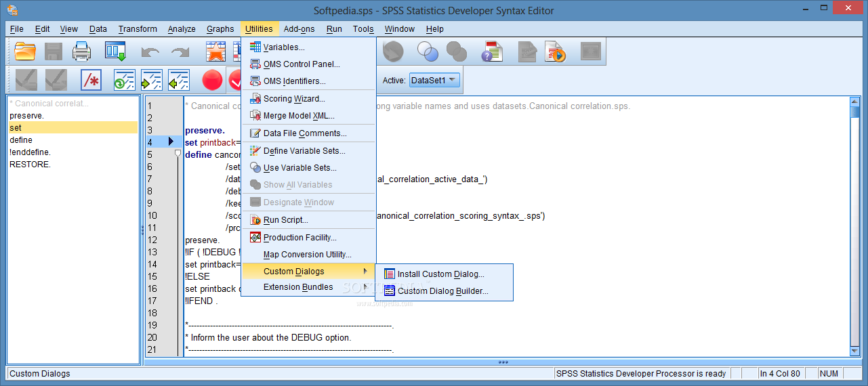Open the Graphs menu
This screenshot has height=386, width=868.
(220, 28)
